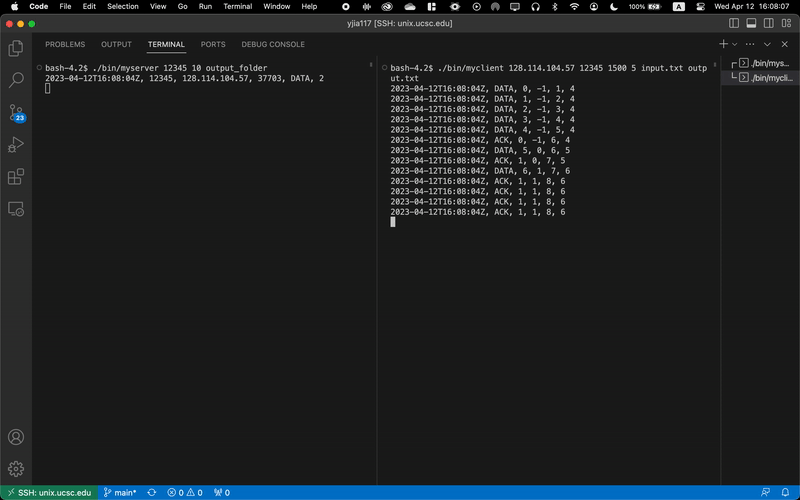This screenshot has height=500, width=800.
Task: Open the Extensions view
Action: point(16,177)
